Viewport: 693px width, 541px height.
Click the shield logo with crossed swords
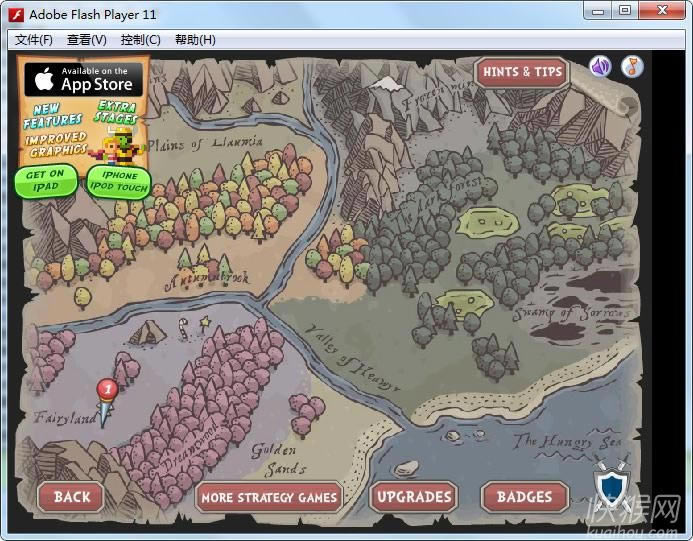tap(611, 485)
